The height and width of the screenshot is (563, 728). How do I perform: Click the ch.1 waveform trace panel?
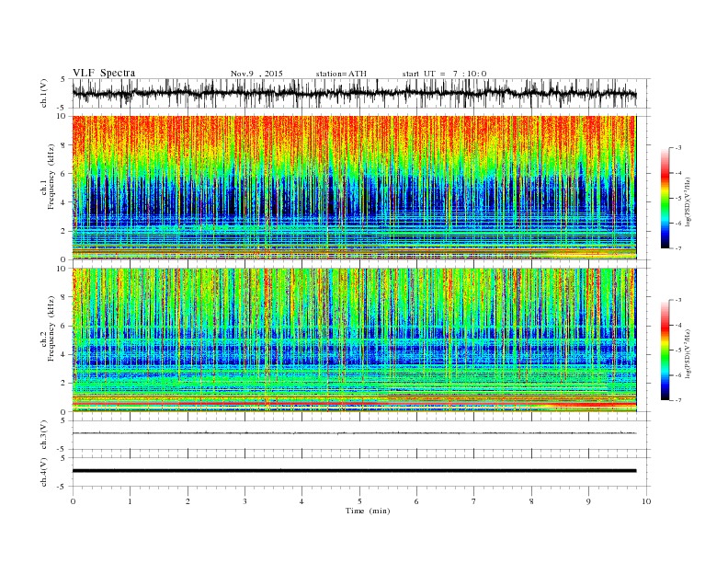[361, 93]
